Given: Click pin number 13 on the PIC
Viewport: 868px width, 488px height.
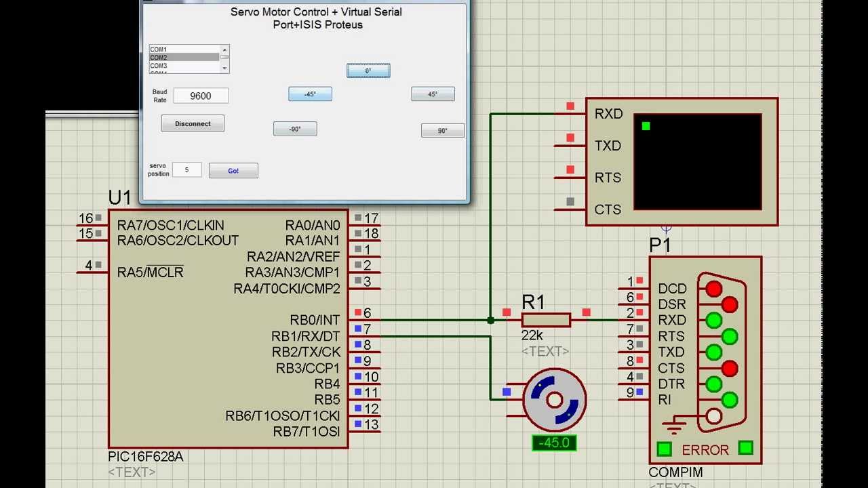Looking at the screenshot, I should click(x=371, y=425).
